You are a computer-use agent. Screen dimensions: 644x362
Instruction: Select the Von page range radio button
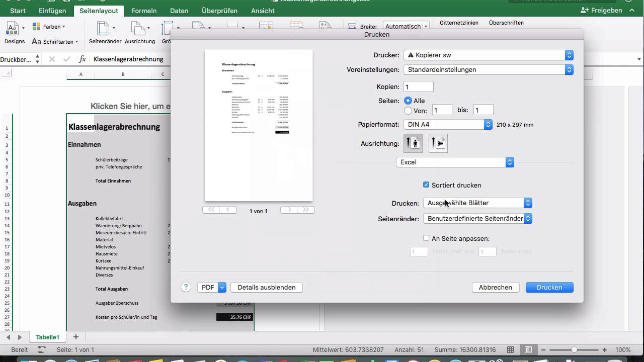(x=408, y=110)
